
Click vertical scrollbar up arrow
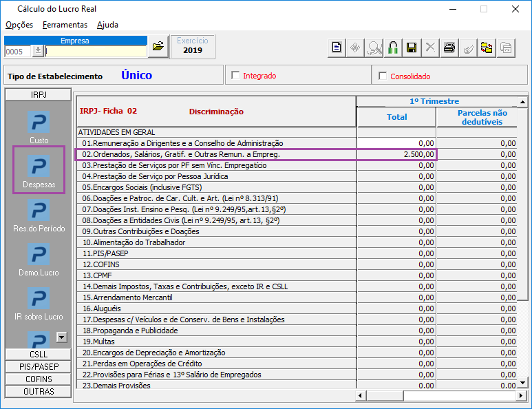pyautogui.click(x=522, y=102)
